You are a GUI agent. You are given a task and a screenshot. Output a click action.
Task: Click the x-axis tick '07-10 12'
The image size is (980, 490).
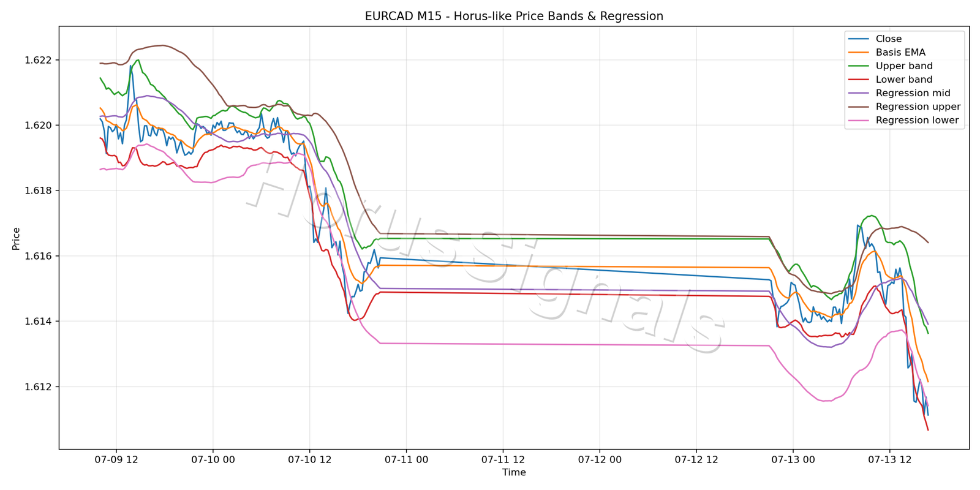tap(309, 459)
